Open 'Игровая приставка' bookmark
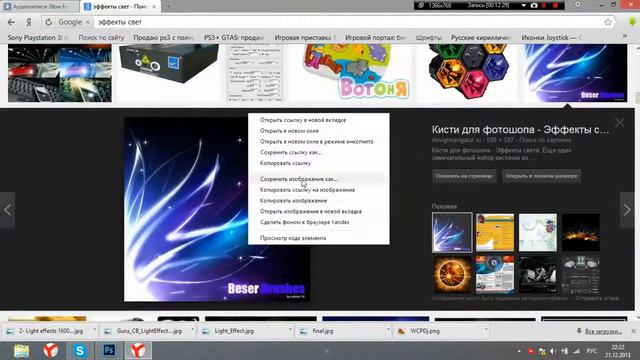Screen dimensions: 640x360 304,38
